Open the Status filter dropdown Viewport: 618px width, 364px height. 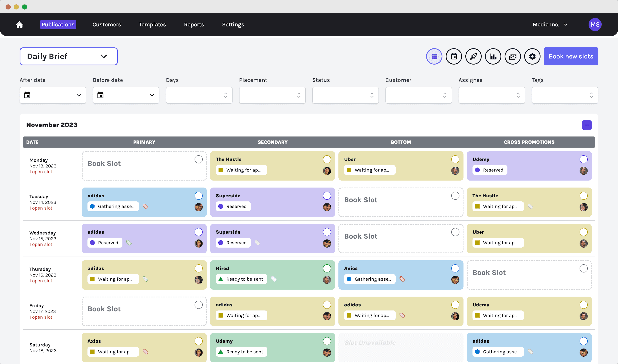(x=345, y=95)
